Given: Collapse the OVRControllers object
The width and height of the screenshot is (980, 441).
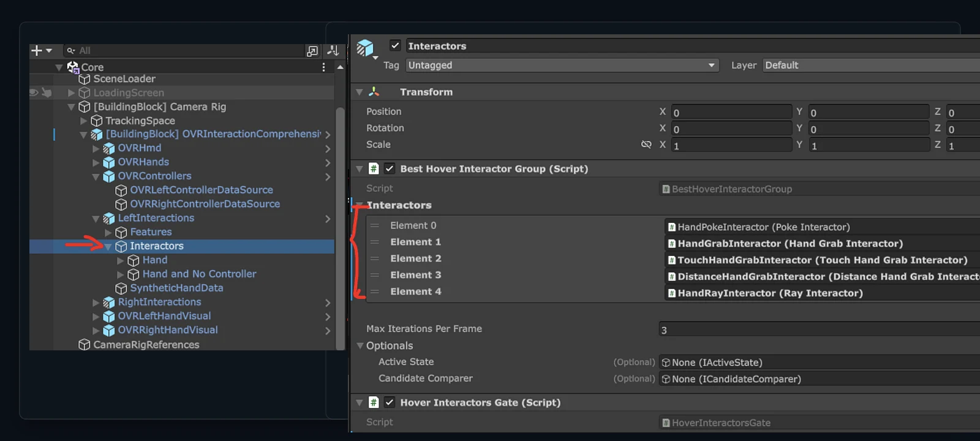Looking at the screenshot, I should 96,176.
